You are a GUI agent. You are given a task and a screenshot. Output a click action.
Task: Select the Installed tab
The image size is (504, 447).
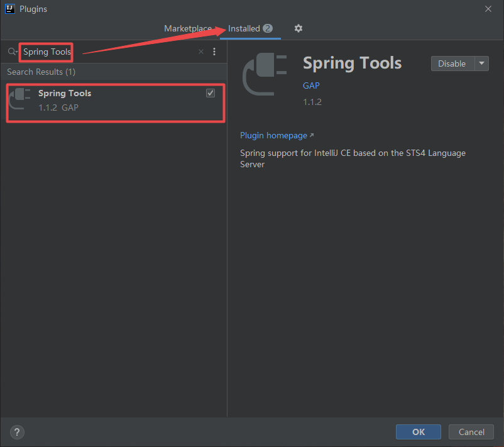[250, 28]
